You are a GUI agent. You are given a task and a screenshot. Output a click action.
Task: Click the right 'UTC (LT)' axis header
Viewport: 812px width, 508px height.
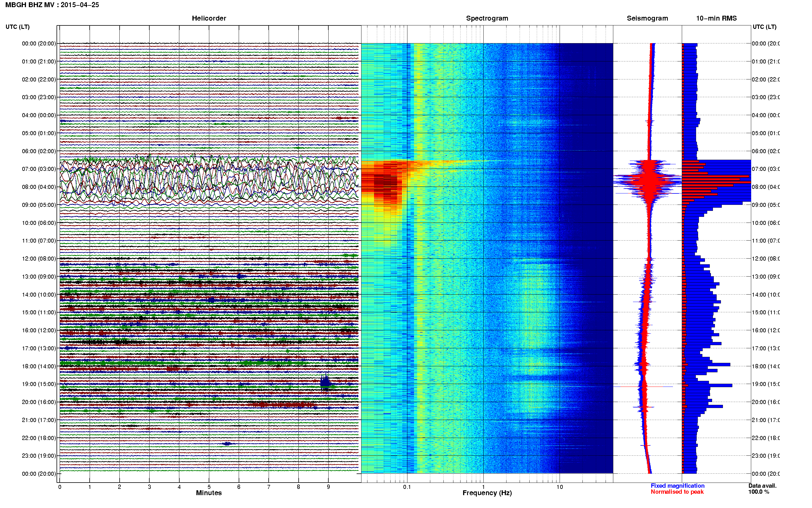764,27
